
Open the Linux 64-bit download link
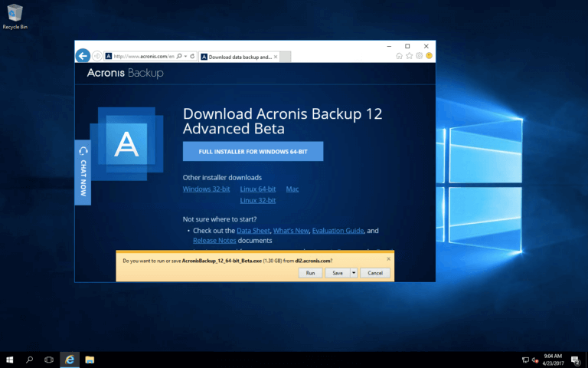tap(258, 189)
